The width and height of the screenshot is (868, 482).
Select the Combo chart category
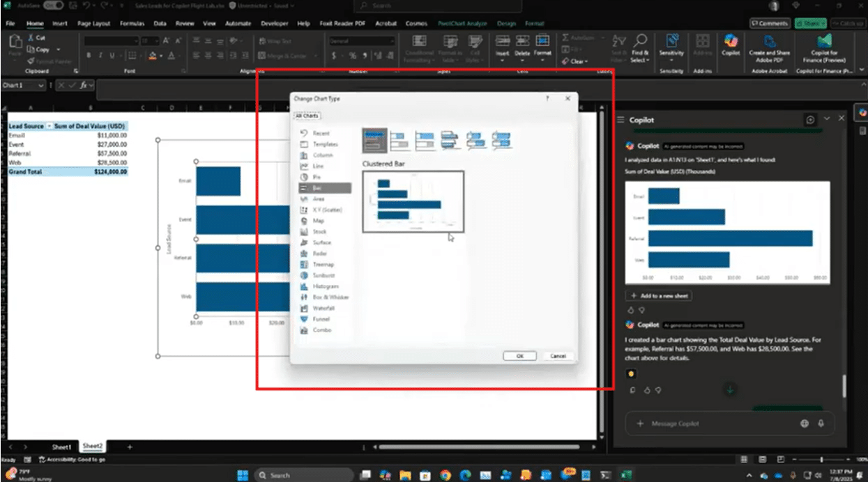(321, 330)
